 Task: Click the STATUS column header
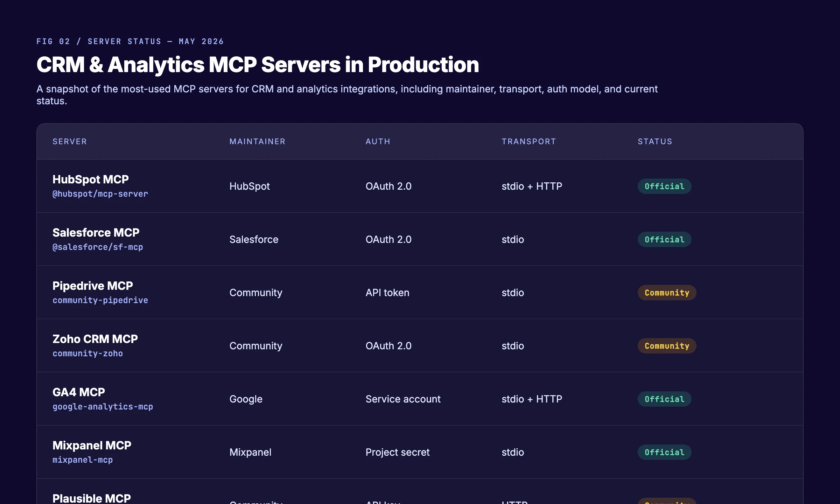point(655,141)
